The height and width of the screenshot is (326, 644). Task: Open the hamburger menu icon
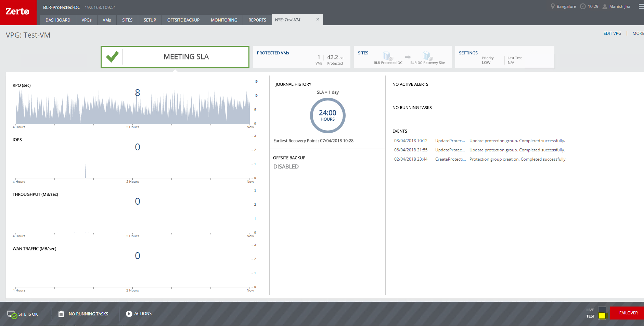[x=641, y=6]
